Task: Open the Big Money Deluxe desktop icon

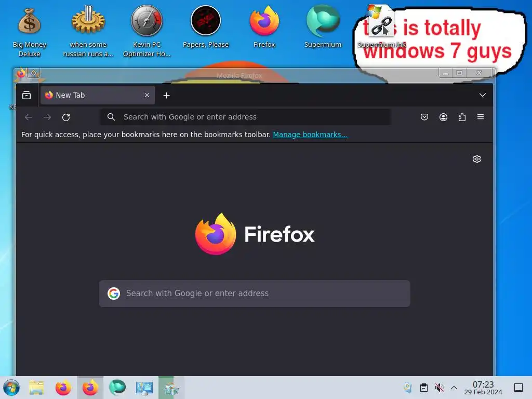Action: 29,31
